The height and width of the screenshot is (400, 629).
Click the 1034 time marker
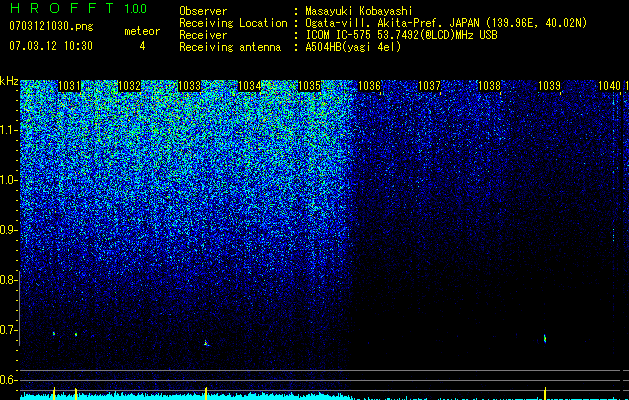coord(250,86)
